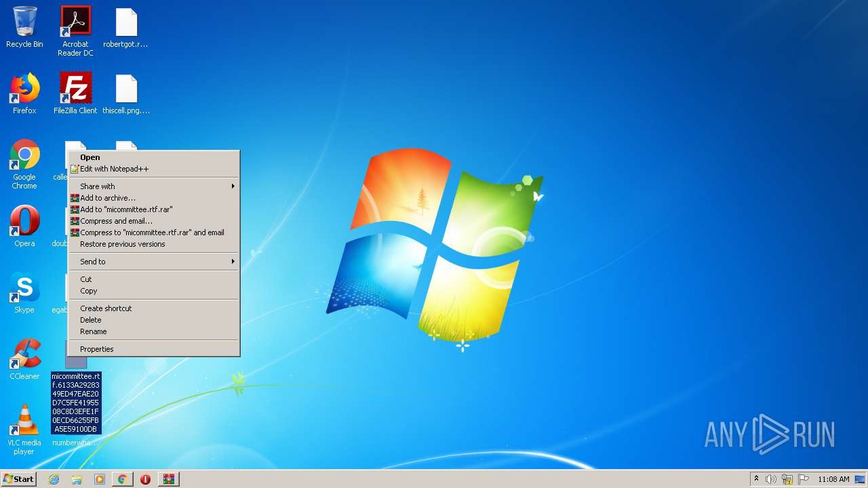Choose Rename in the context menu
The height and width of the screenshot is (488, 868).
coord(154,331)
